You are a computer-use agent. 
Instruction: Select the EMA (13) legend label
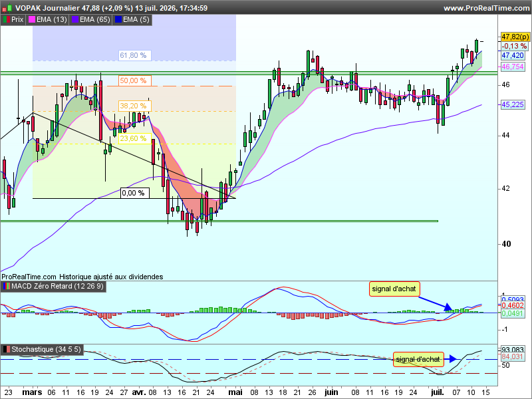tap(52, 20)
